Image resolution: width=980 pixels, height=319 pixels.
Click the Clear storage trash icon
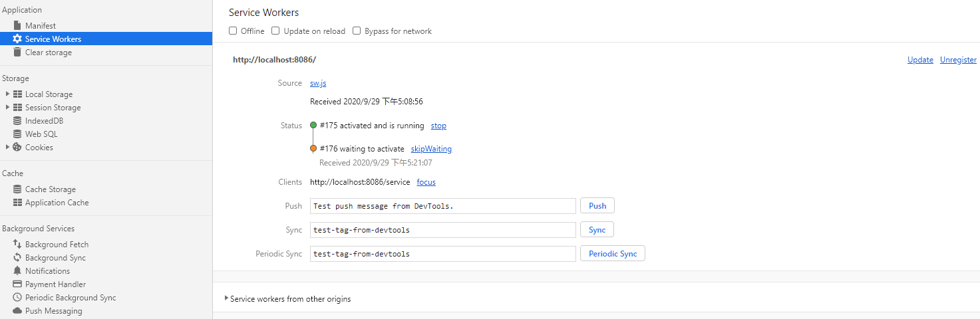point(18,53)
